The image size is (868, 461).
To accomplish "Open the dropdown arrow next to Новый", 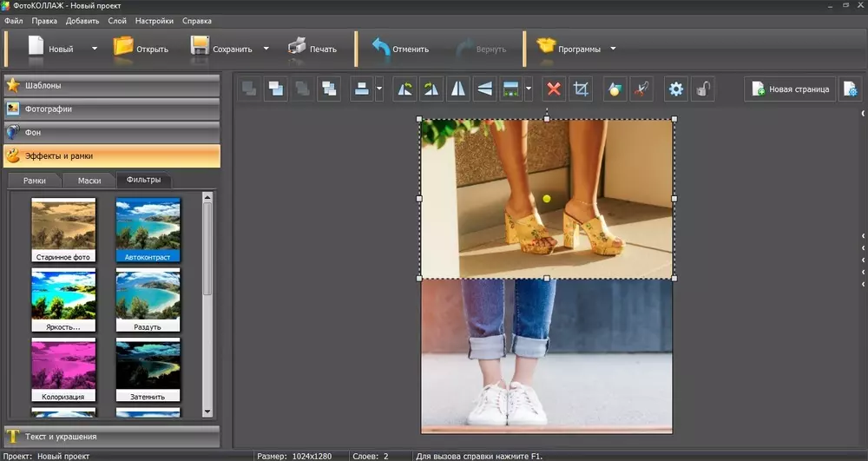I will pyautogui.click(x=95, y=49).
